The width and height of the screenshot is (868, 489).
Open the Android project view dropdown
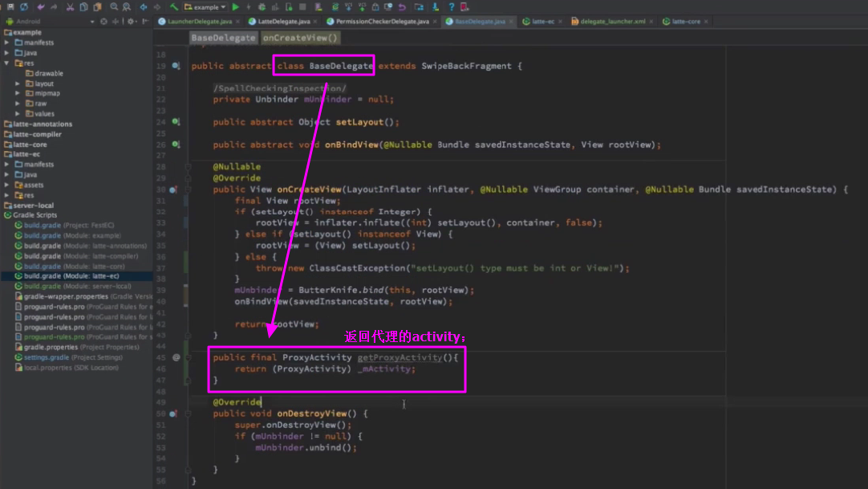tap(92, 22)
